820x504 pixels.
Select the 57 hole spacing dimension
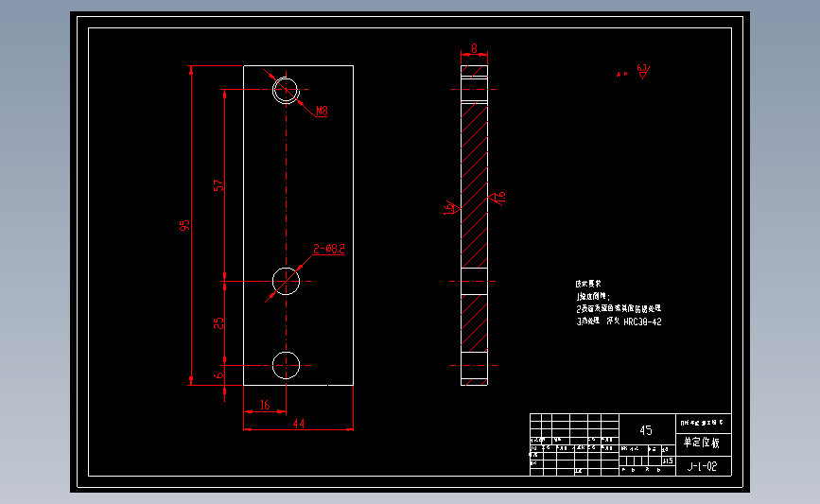(x=218, y=185)
